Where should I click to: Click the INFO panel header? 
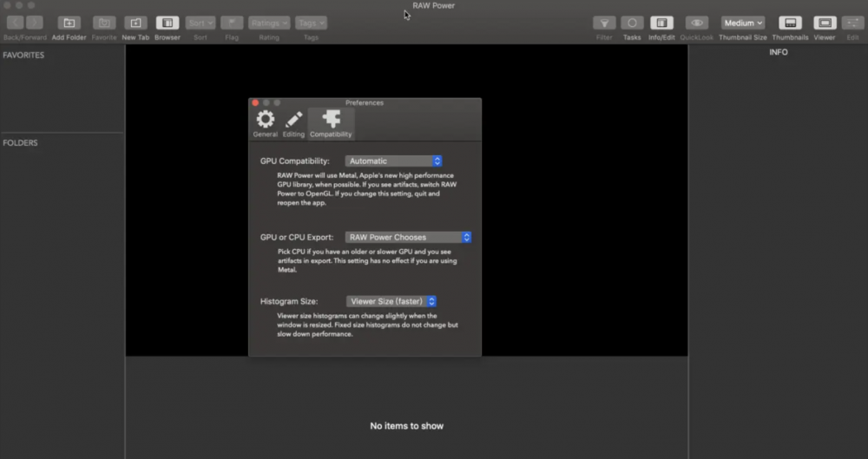click(779, 52)
